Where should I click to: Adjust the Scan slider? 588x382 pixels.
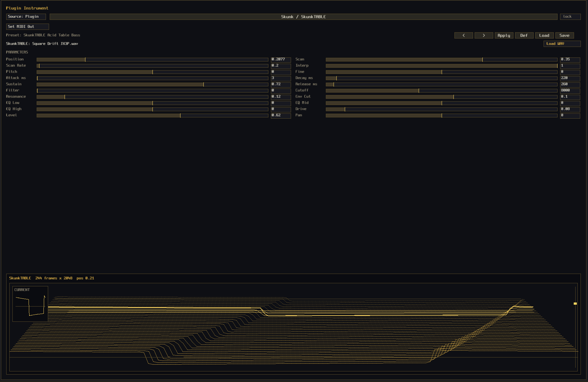(x=441, y=59)
